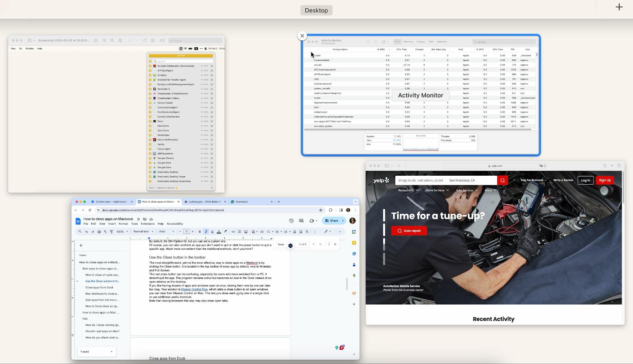Close the find bar in Google Docs

(x=335, y=244)
